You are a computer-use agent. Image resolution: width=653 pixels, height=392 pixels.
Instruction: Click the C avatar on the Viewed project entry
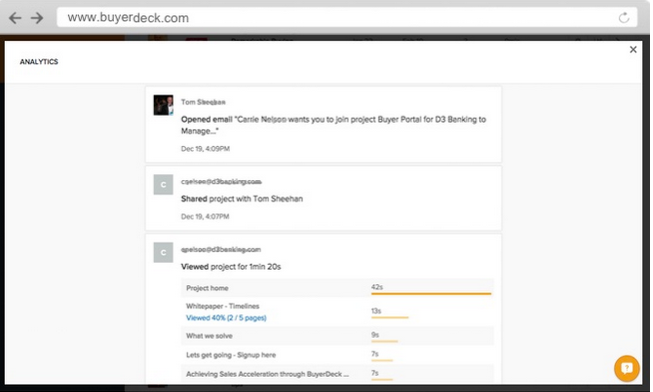[163, 252]
